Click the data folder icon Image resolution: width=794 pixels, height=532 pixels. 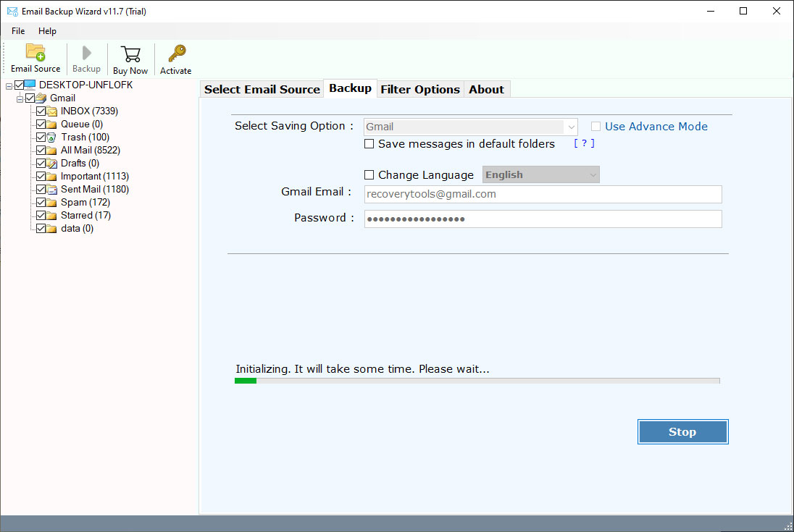coord(51,229)
